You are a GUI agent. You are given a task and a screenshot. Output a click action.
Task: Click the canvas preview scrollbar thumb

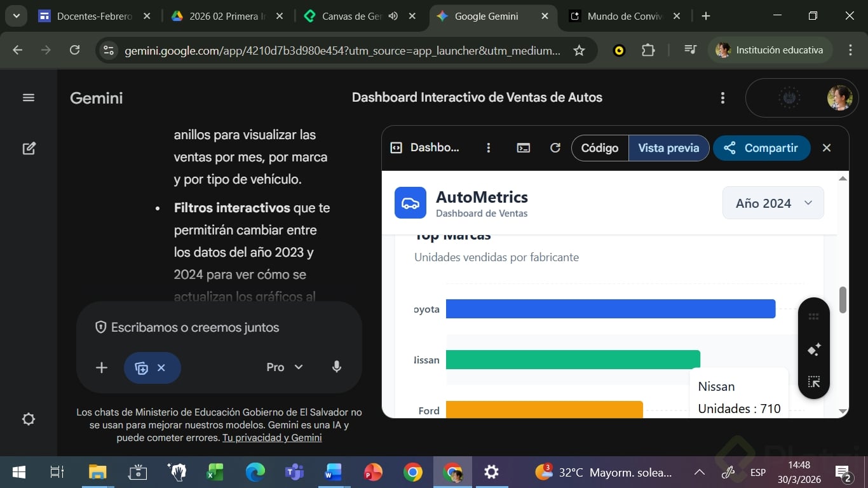pos(843,300)
